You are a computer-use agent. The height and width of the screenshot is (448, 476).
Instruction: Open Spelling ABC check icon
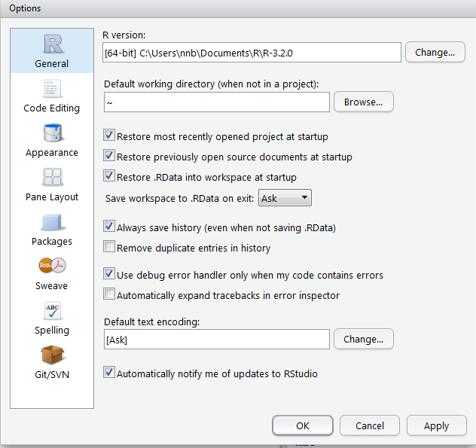51,311
